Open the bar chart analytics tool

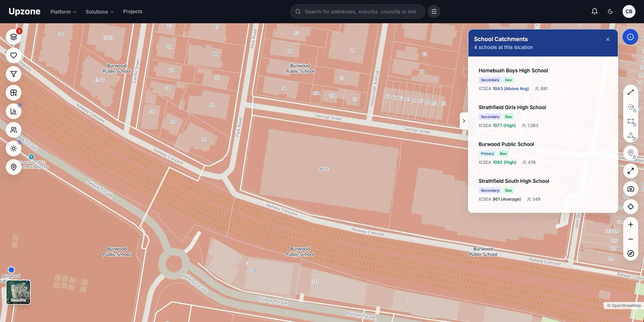click(14, 111)
